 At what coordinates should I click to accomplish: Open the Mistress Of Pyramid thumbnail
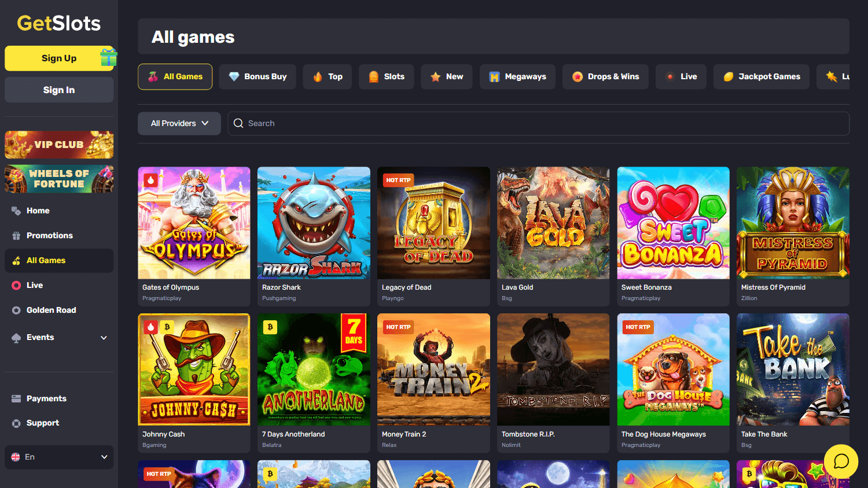coord(793,223)
